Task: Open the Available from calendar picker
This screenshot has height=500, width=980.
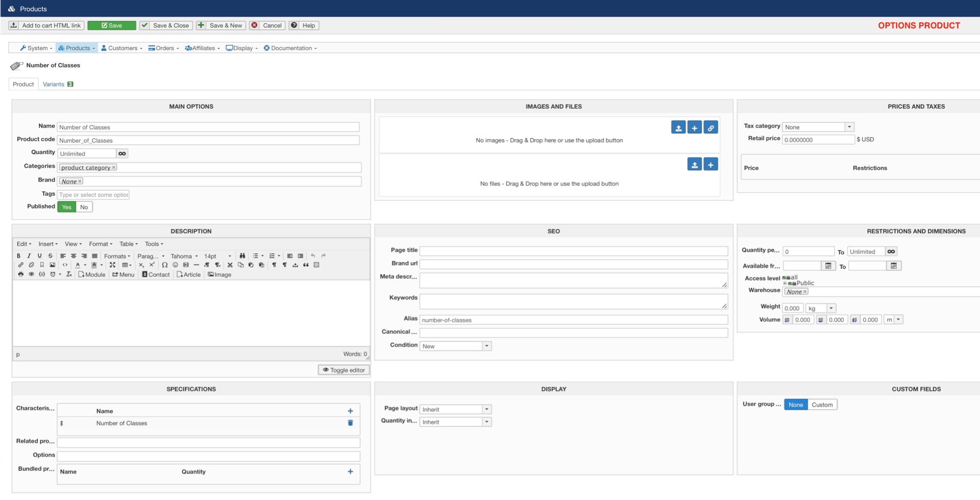Action: pyautogui.click(x=828, y=266)
